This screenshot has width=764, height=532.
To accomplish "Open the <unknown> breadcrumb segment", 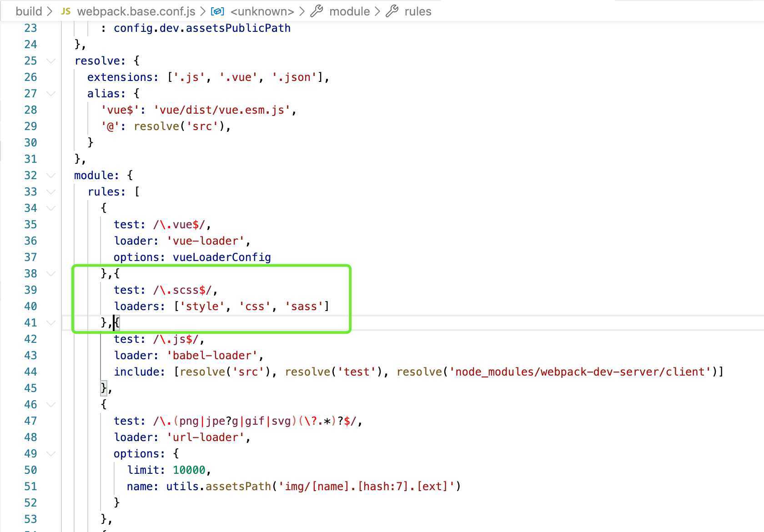I will coord(262,11).
